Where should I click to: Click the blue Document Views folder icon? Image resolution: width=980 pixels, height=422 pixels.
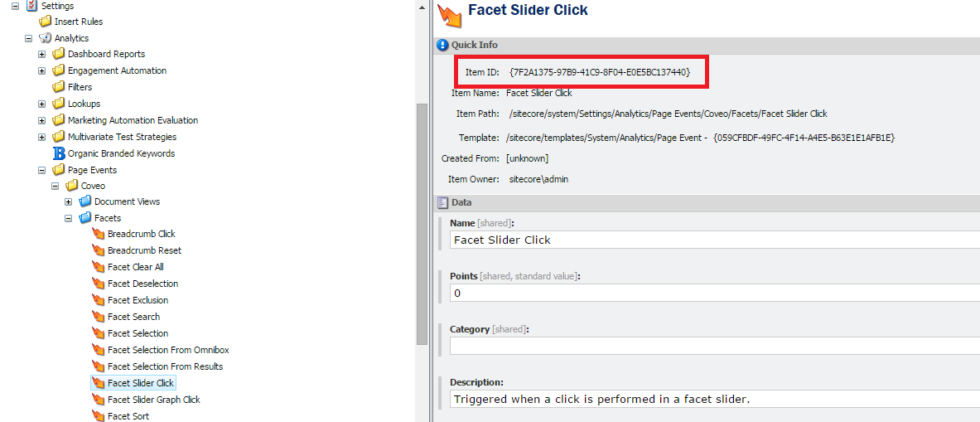point(85,201)
